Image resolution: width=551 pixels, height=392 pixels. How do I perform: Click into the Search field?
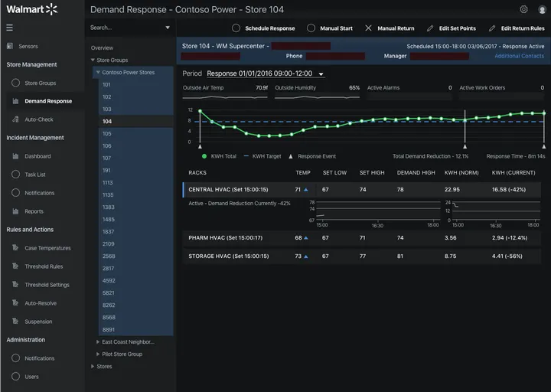point(126,28)
